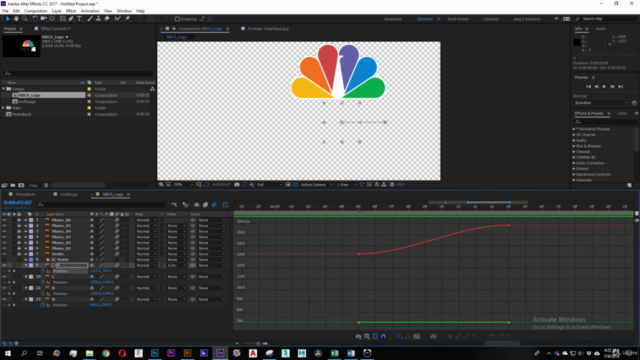Open the Animation menu
The height and width of the screenshot is (360, 640).
coord(90,11)
